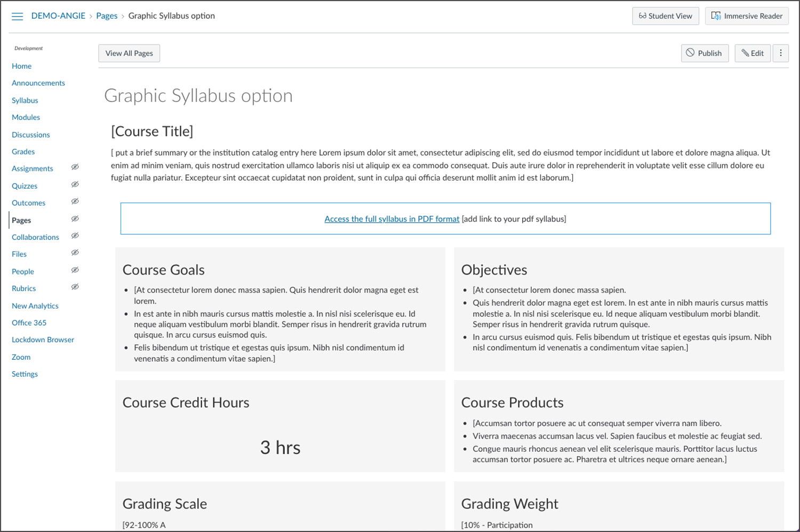Click hidden-eye icon next to Outcomes
Image resolution: width=800 pixels, height=532 pixels.
pyautogui.click(x=75, y=201)
